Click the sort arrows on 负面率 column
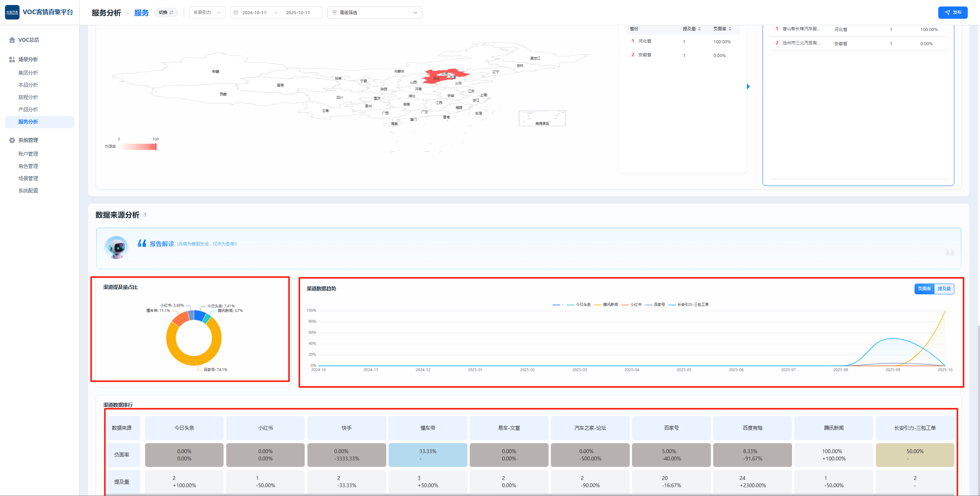Screen dimensions: 980x496 pyautogui.click(x=730, y=29)
